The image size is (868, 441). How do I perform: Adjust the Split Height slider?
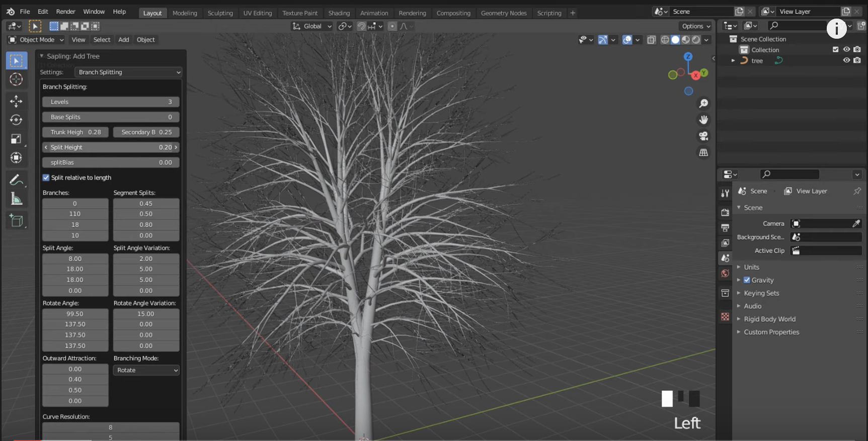click(x=111, y=147)
